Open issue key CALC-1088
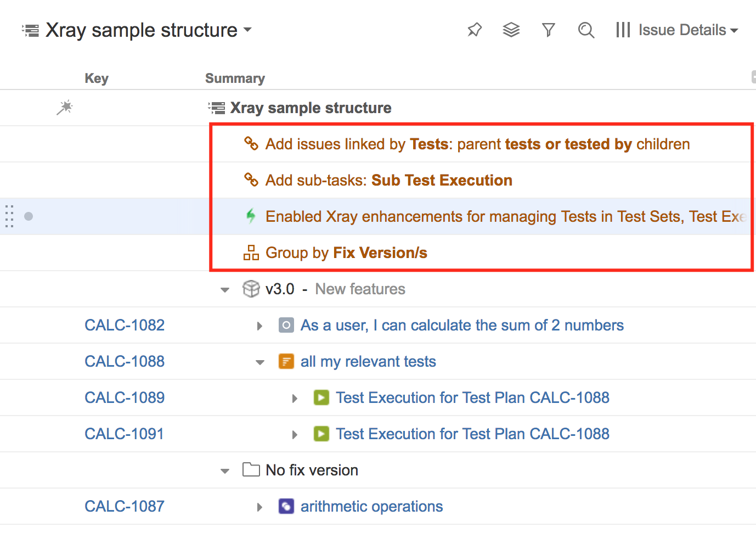Image resolution: width=756 pixels, height=538 pixels. (125, 361)
